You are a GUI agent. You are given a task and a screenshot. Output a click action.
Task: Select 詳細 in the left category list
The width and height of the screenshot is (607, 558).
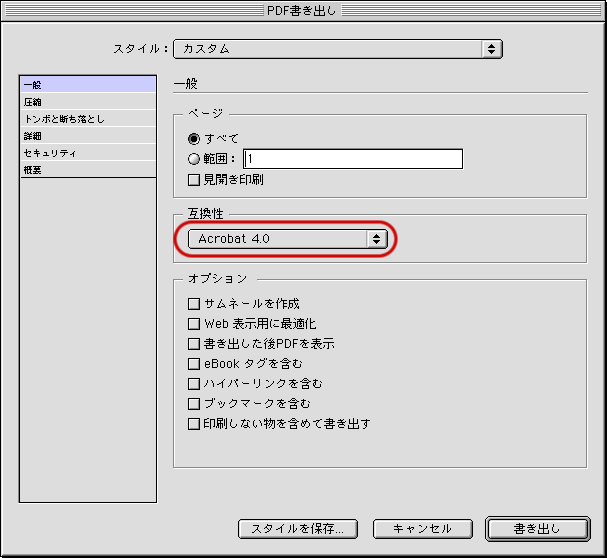[88, 136]
